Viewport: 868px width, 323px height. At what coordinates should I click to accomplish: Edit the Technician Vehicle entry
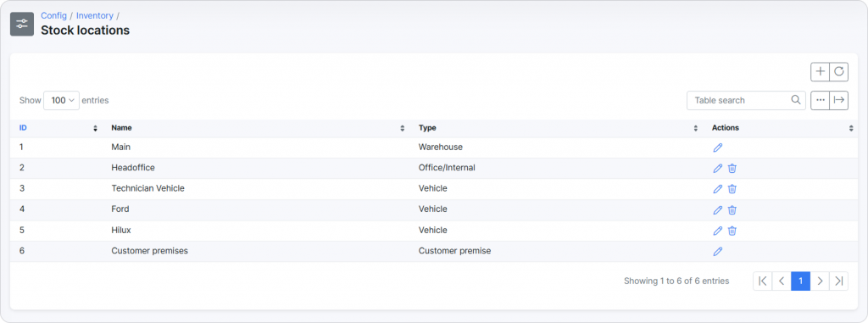point(717,189)
